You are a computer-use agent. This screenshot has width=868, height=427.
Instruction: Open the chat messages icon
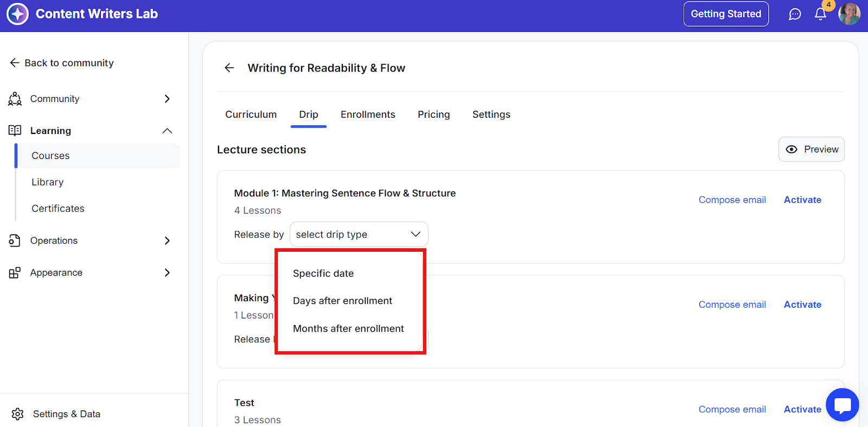click(795, 14)
